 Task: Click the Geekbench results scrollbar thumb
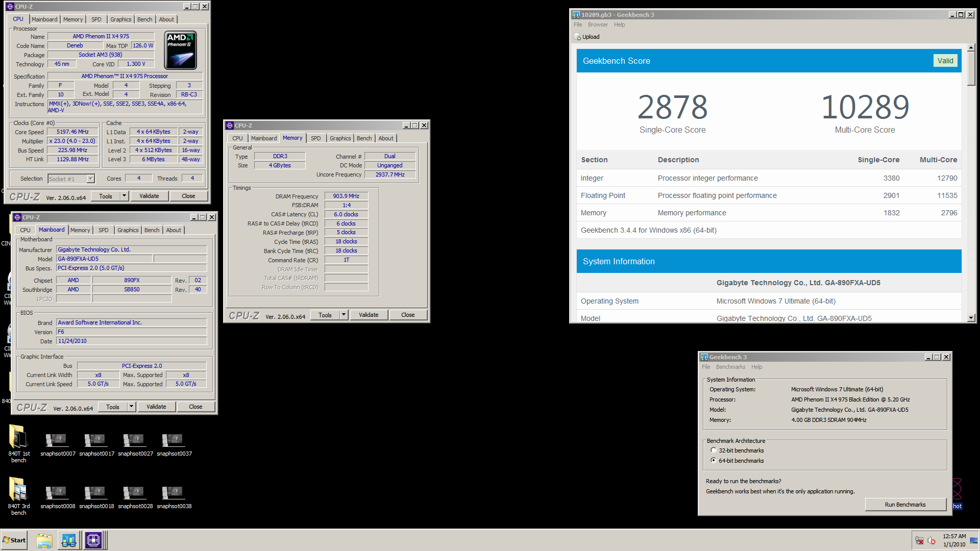coord(971,68)
